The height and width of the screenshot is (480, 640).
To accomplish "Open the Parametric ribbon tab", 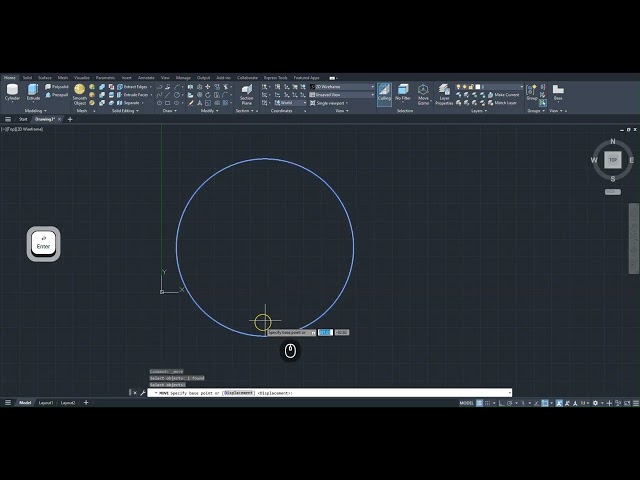I will (x=105, y=78).
